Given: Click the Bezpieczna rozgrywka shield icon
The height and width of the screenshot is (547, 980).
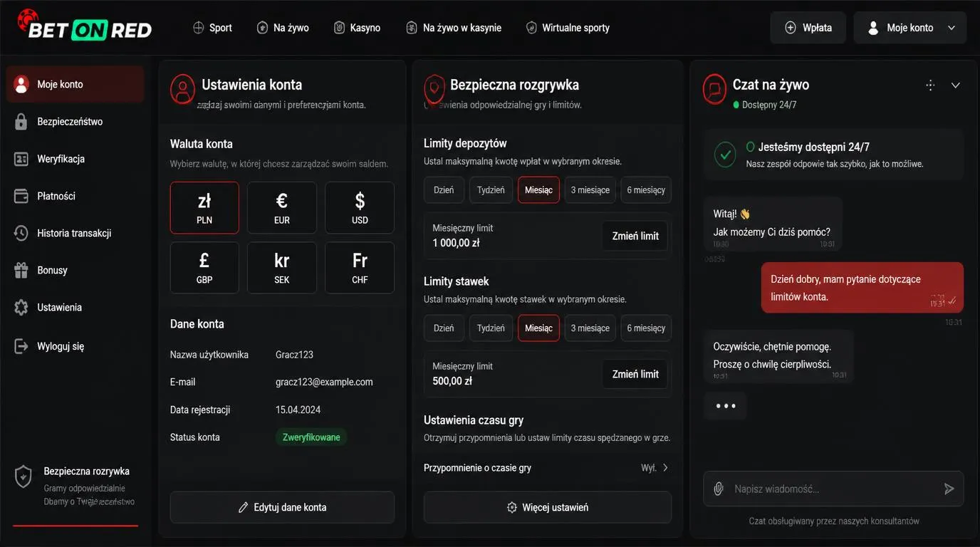Looking at the screenshot, I should 434,89.
